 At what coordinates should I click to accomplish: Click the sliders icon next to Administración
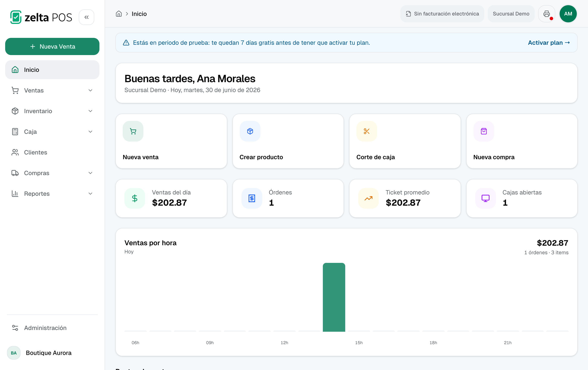click(x=15, y=328)
